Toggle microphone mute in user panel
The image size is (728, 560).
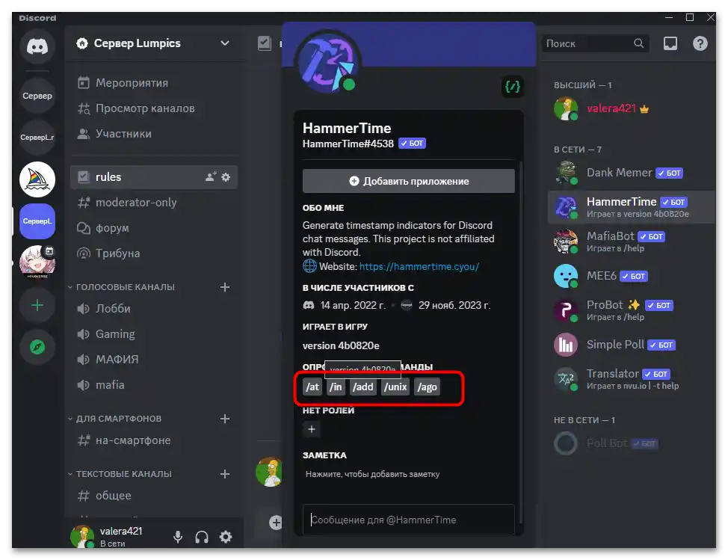178,537
